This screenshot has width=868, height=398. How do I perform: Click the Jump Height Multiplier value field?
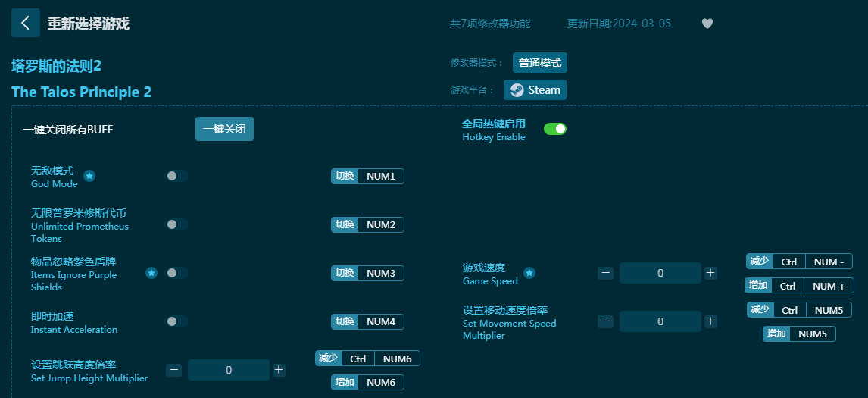(229, 370)
